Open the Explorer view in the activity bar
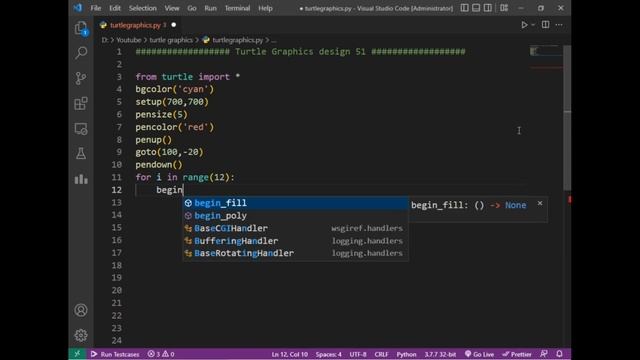This screenshot has width=640, height=360. (x=81, y=28)
